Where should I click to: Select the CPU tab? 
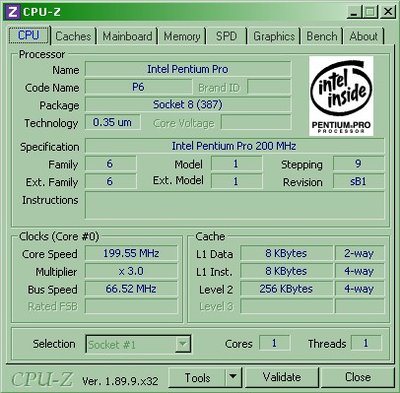[x=29, y=35]
